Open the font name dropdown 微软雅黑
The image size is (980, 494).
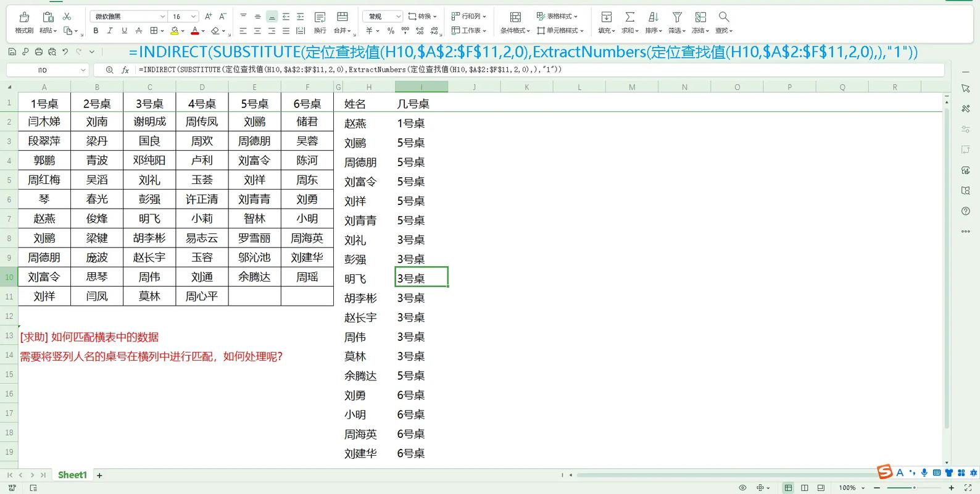pyautogui.click(x=162, y=17)
